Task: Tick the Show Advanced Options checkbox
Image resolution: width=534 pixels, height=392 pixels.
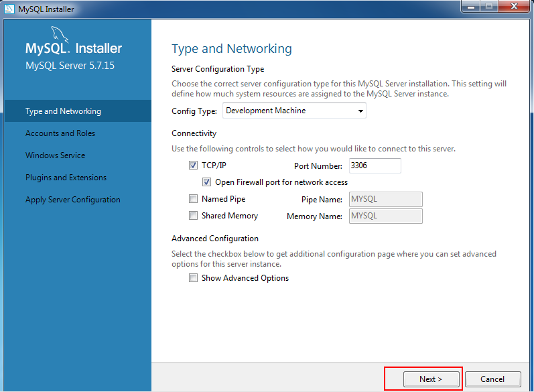Action: click(193, 278)
